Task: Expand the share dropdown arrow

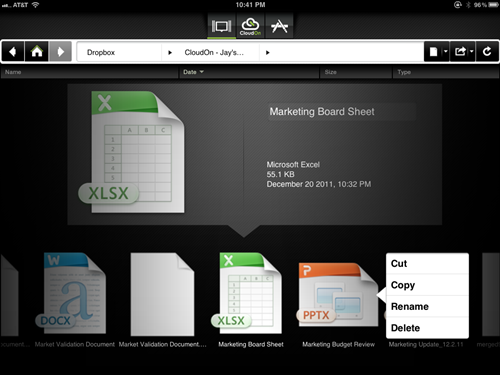Action: pos(471,52)
